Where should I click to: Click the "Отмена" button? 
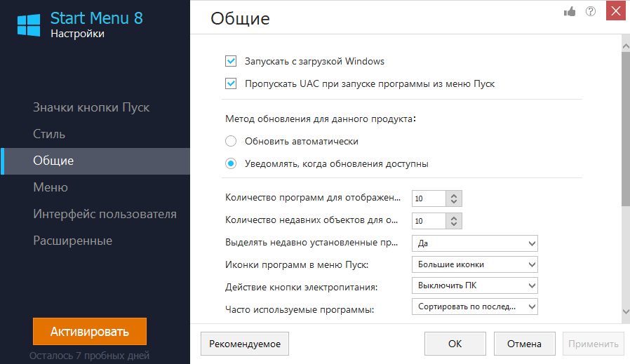pyautogui.click(x=524, y=344)
